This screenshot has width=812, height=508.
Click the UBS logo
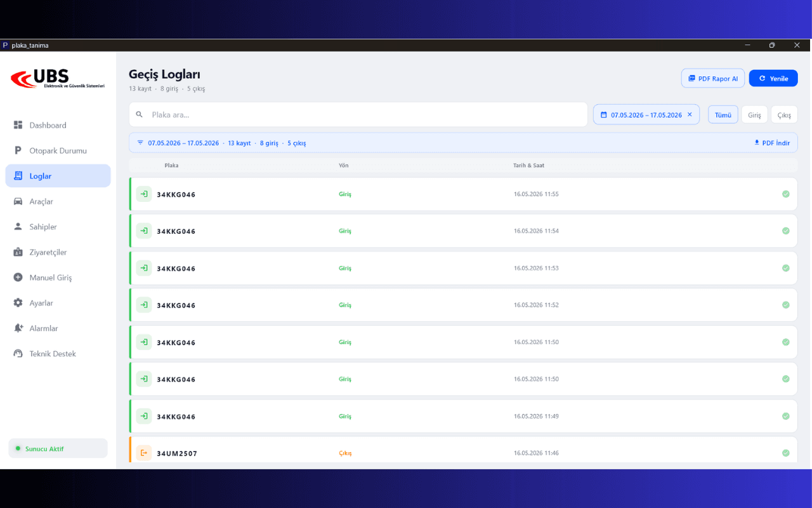click(58, 79)
